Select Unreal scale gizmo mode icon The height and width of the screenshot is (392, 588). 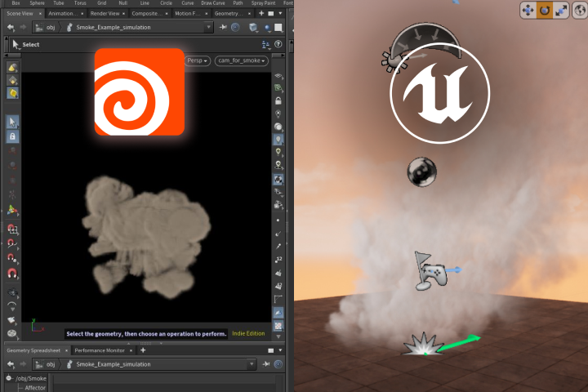[x=560, y=10]
